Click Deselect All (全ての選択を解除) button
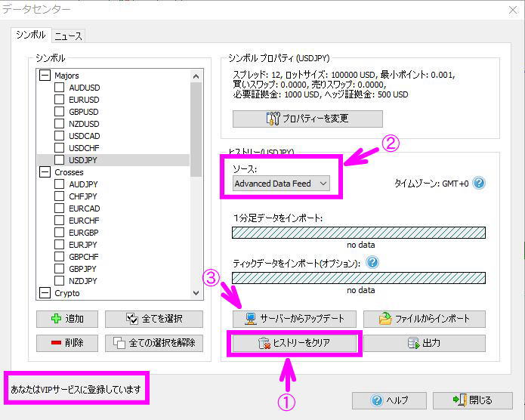 coord(154,343)
